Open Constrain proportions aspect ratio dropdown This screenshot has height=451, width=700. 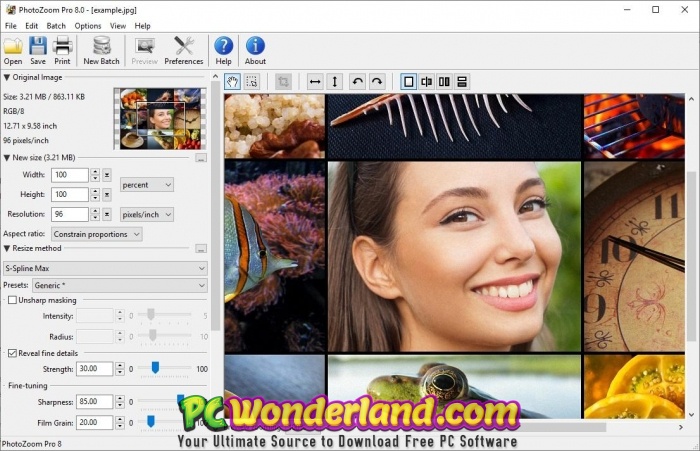coord(96,234)
